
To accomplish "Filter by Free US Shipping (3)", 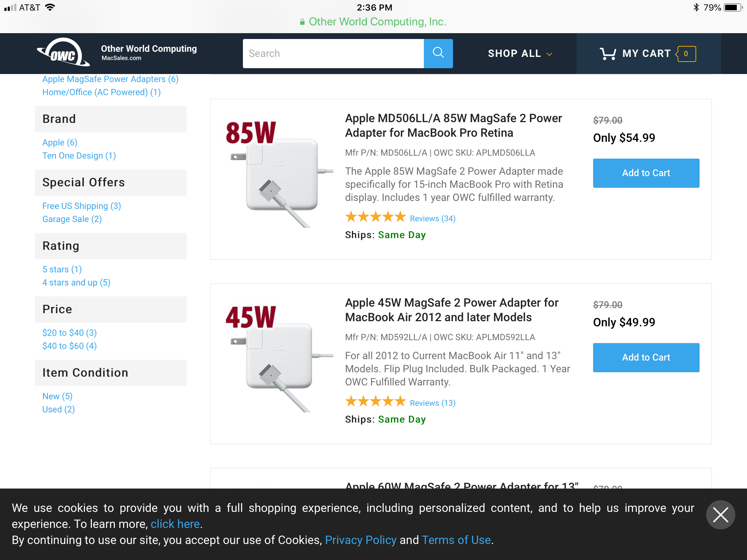I will (x=82, y=206).
